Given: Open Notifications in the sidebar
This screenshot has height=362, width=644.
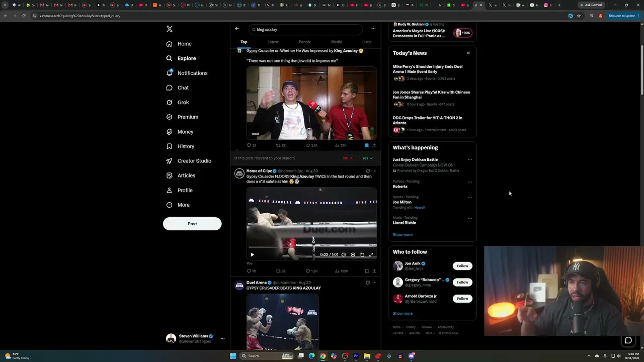Looking at the screenshot, I should [x=187, y=73].
